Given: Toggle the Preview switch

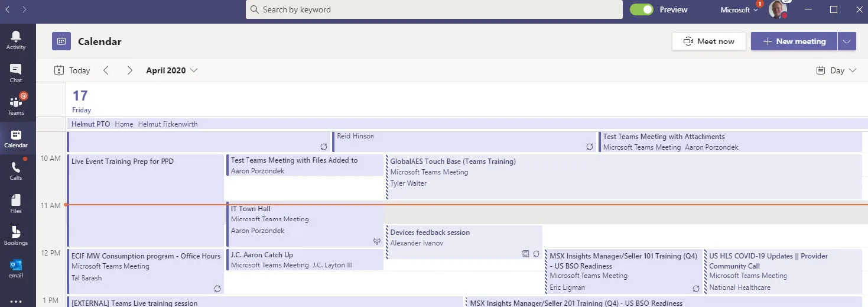Looking at the screenshot, I should (x=642, y=9).
